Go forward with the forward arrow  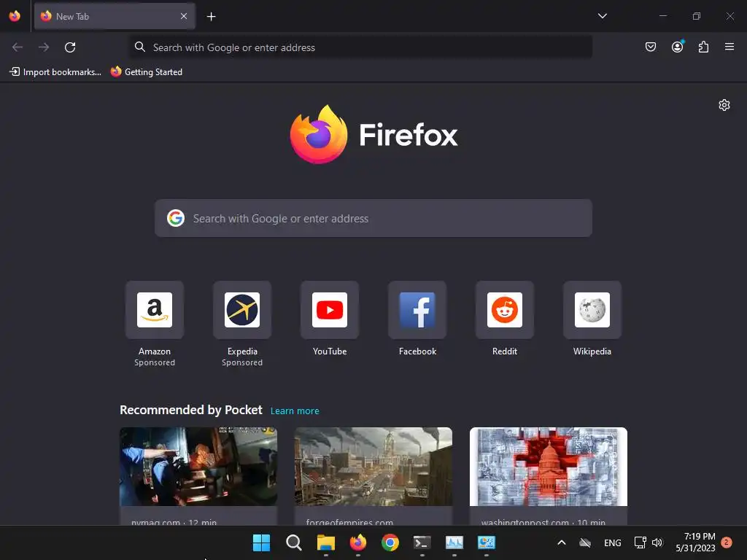(44, 47)
